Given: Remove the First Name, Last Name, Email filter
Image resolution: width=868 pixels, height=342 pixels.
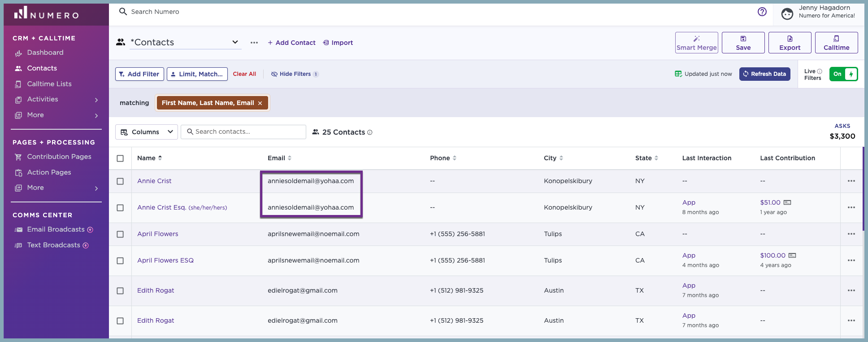Looking at the screenshot, I should [260, 103].
